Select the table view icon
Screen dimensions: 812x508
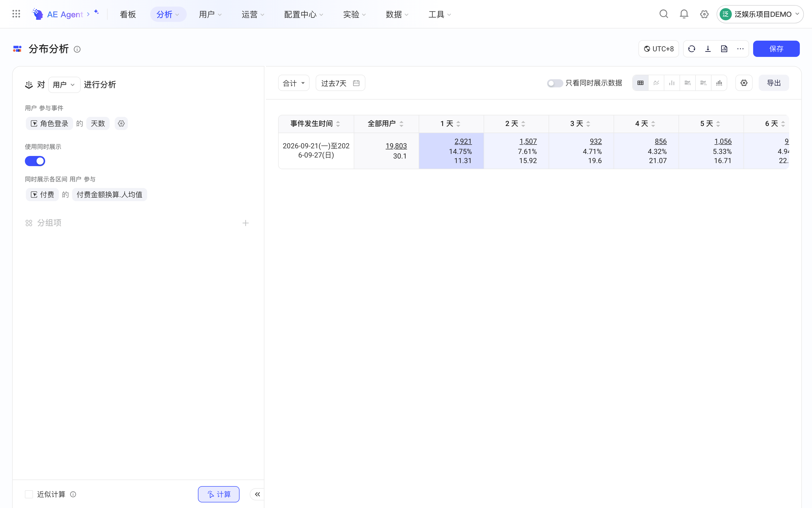pos(640,83)
